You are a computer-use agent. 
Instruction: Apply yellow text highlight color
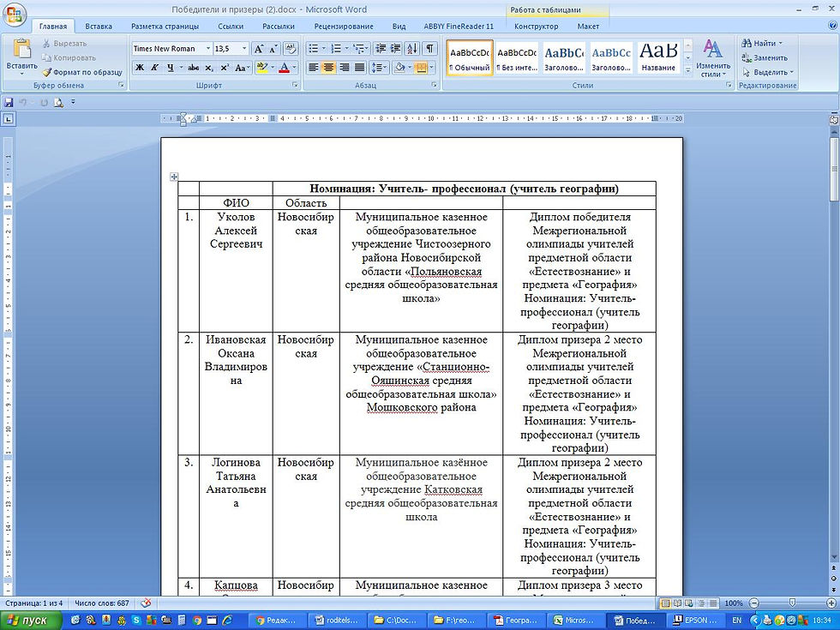(261, 68)
